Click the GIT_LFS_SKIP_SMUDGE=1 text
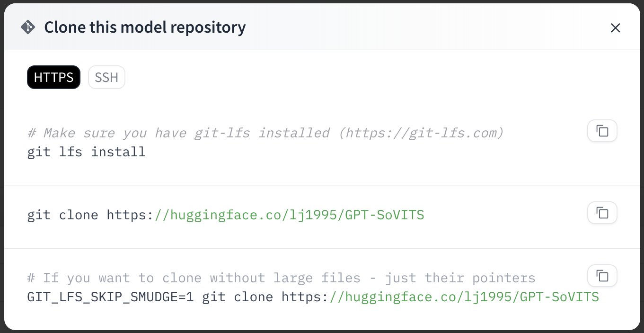 tap(111, 297)
